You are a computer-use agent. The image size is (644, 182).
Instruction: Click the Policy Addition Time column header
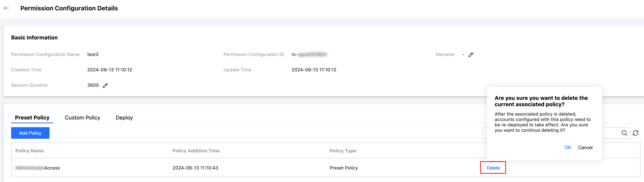[x=196, y=151]
